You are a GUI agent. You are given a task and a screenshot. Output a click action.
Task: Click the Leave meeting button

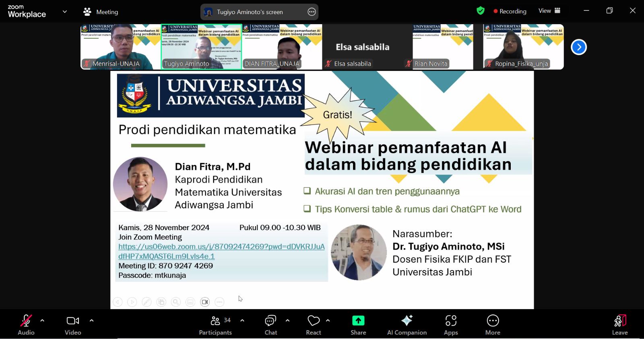[x=620, y=325]
